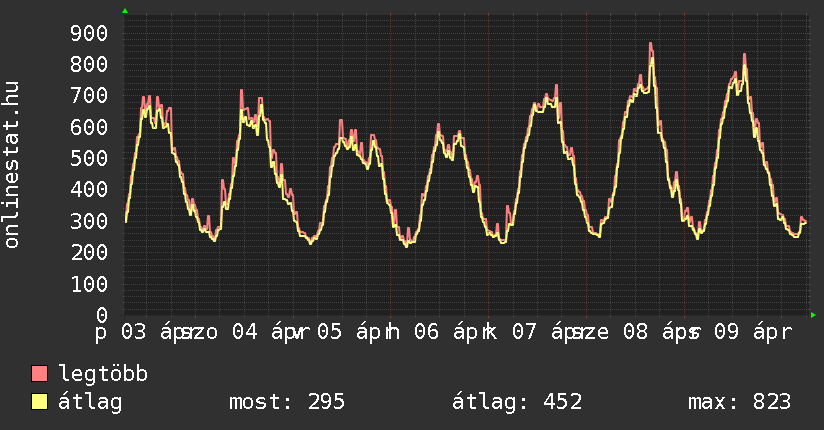The height and width of the screenshot is (430, 824).
Task: Click the red legtöbb legend swatch
Action: tap(40, 374)
